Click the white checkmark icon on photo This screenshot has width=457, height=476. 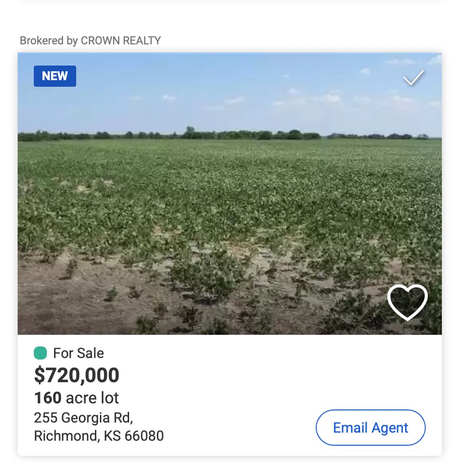pos(414,78)
